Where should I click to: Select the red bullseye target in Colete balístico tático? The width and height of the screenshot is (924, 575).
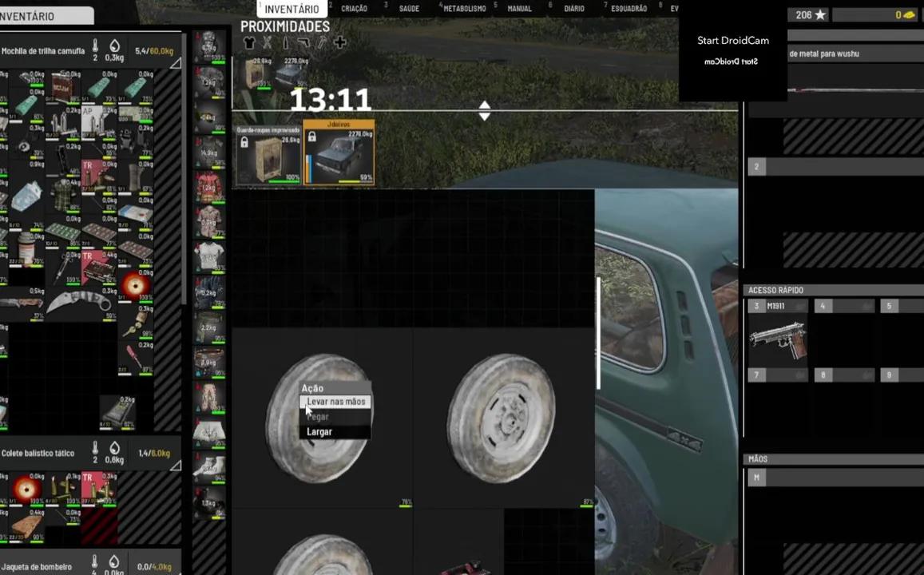click(27, 489)
